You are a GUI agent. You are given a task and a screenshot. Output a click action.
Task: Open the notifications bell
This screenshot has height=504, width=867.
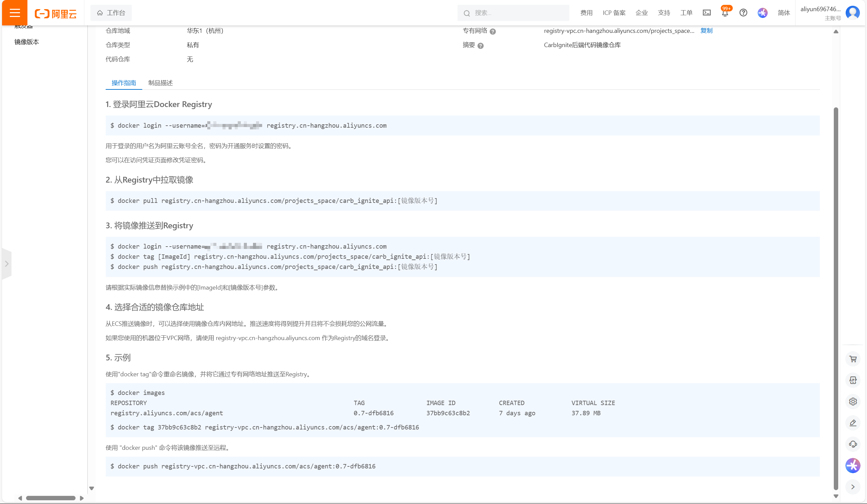pos(724,13)
